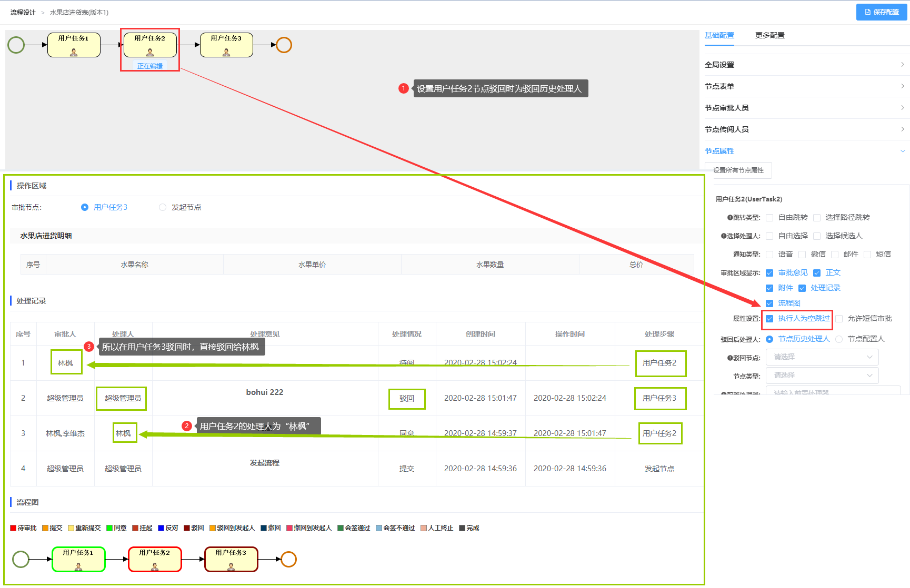
Task: Select the 节点配置人 radio option
Action: [839, 339]
